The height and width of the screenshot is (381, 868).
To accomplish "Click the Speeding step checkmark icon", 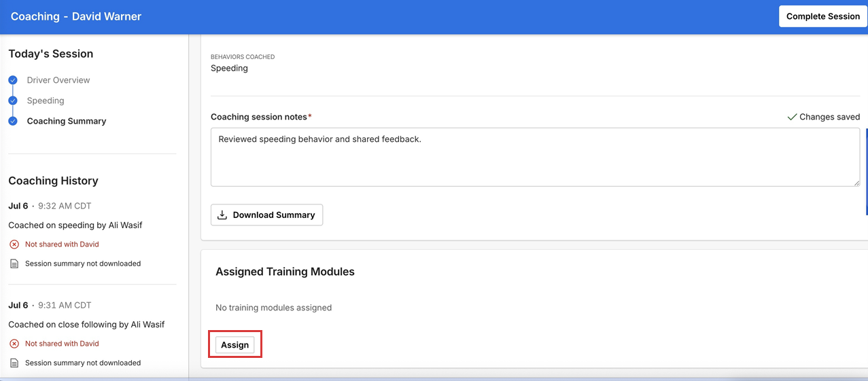I will click(13, 101).
